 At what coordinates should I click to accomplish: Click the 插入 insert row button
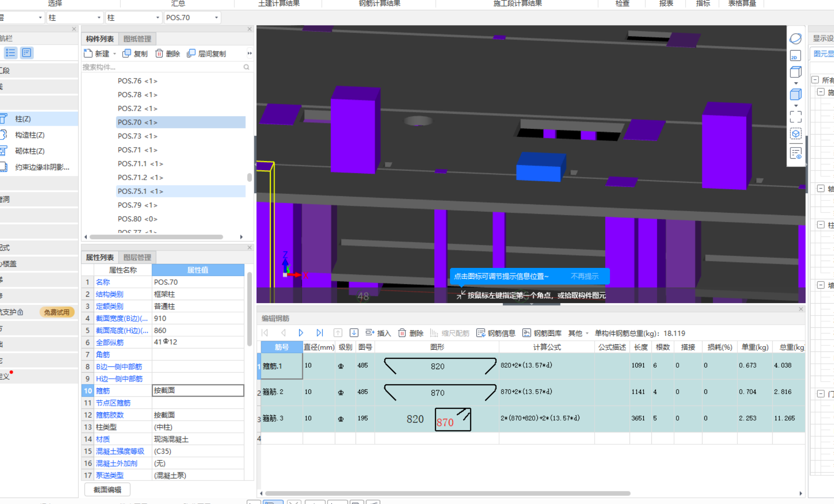pos(378,333)
